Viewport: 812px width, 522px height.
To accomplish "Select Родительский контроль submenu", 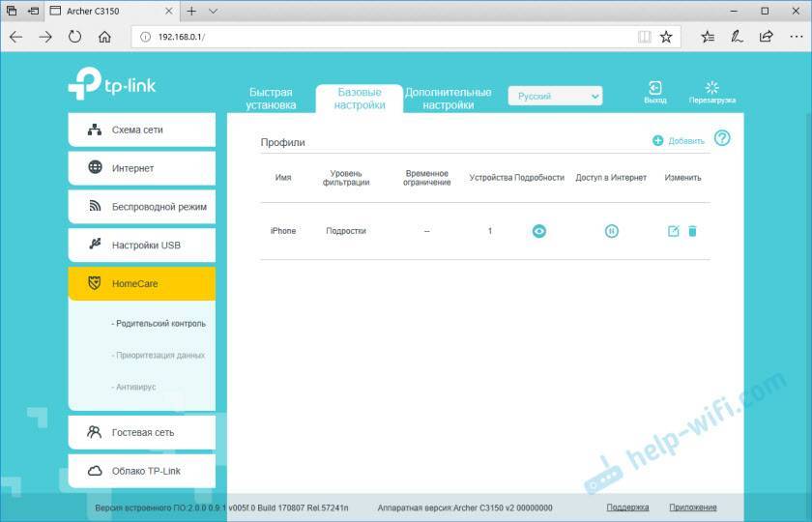I will tap(159, 323).
